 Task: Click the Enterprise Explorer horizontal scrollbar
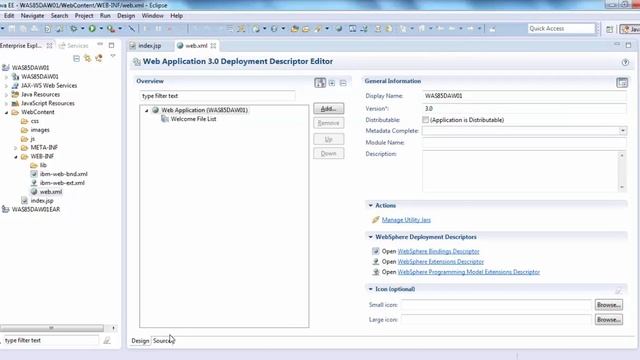51,328
